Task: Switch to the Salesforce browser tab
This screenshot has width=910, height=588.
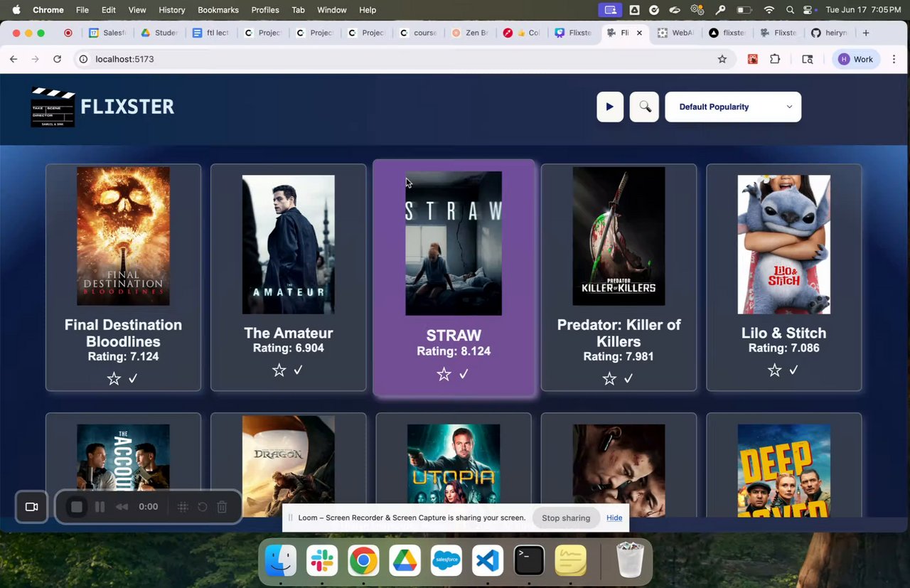Action: (107, 33)
